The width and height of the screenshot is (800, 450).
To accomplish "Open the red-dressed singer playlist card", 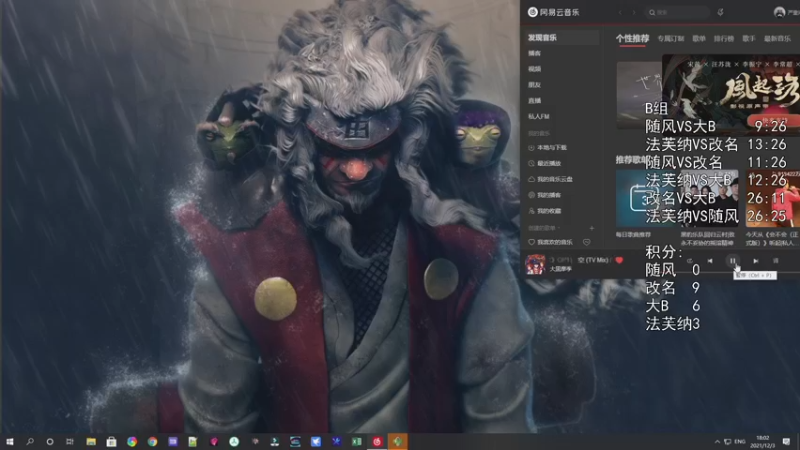I will (x=772, y=198).
